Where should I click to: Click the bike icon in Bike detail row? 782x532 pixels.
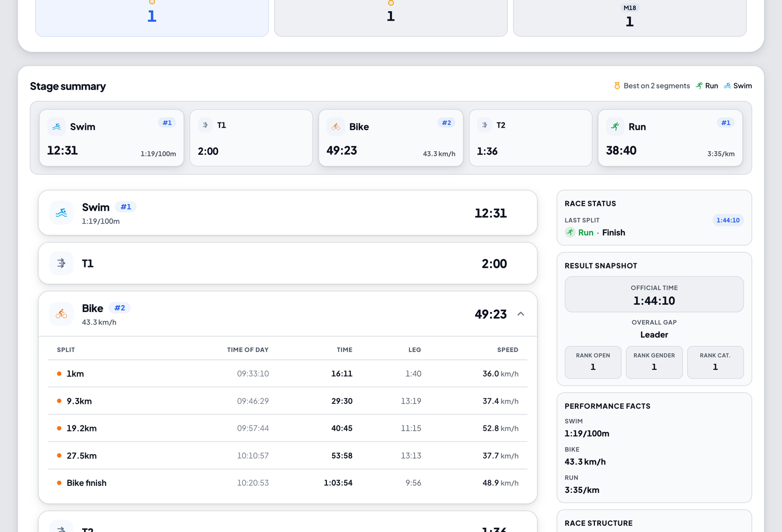(61, 314)
